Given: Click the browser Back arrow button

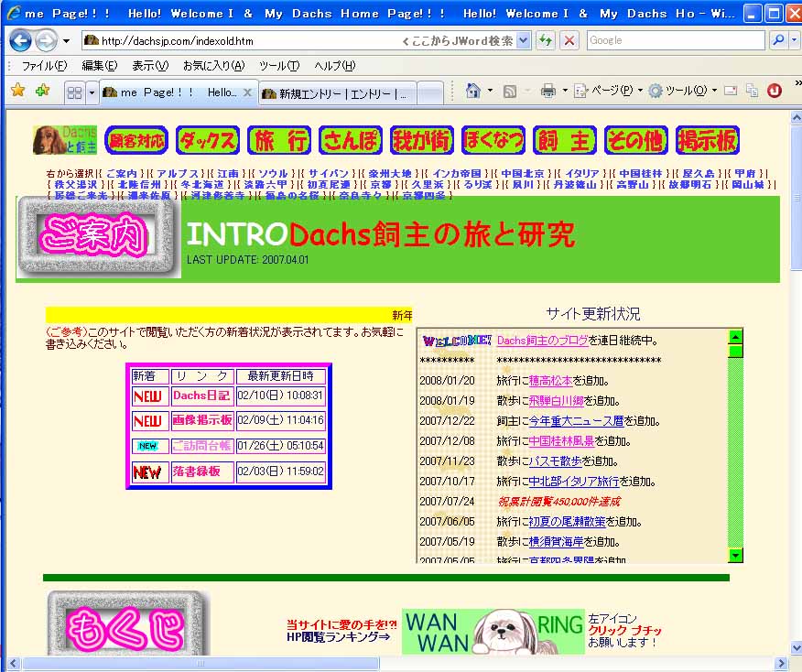Looking at the screenshot, I should pyautogui.click(x=20, y=40).
